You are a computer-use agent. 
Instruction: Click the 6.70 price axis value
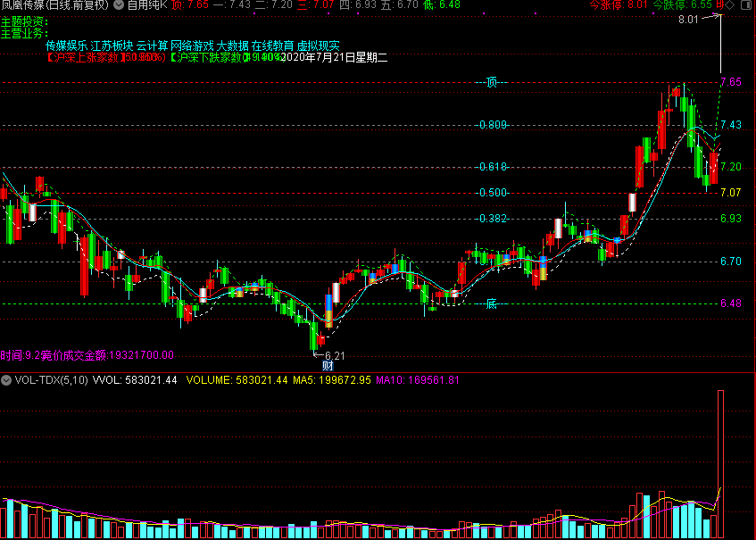731,262
